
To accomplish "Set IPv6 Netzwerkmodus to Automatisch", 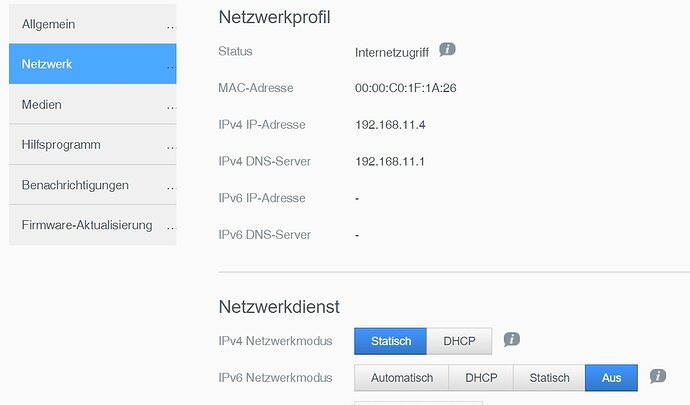I will click(402, 378).
